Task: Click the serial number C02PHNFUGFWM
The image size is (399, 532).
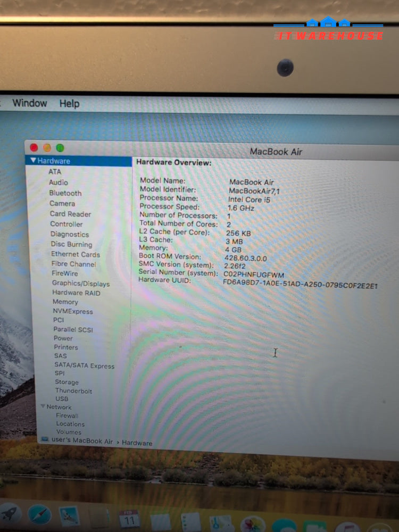Action: point(253,275)
